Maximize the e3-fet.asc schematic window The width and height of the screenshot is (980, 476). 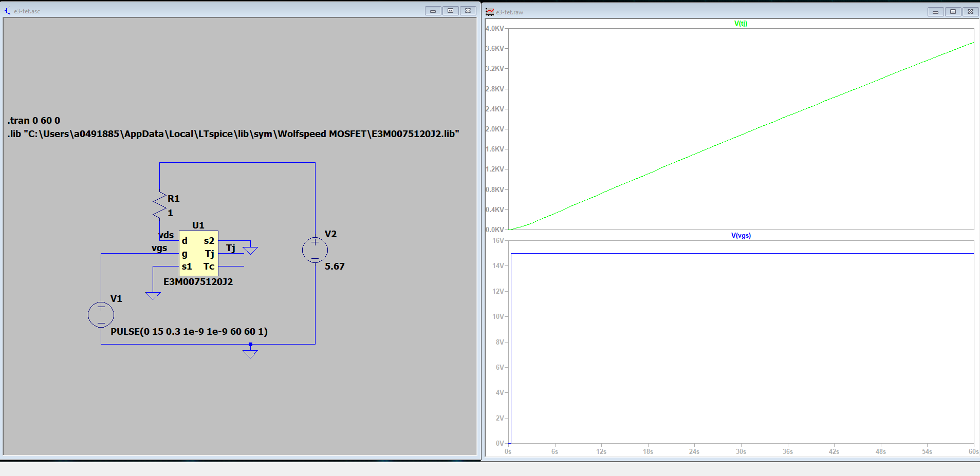450,11
